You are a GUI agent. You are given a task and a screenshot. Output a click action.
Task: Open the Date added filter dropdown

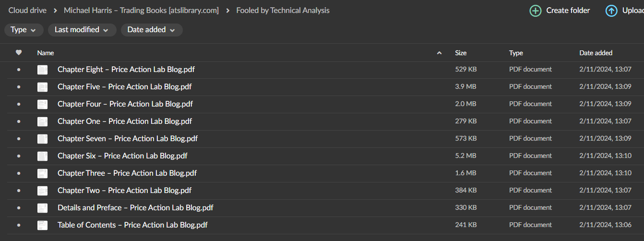pyautogui.click(x=151, y=30)
